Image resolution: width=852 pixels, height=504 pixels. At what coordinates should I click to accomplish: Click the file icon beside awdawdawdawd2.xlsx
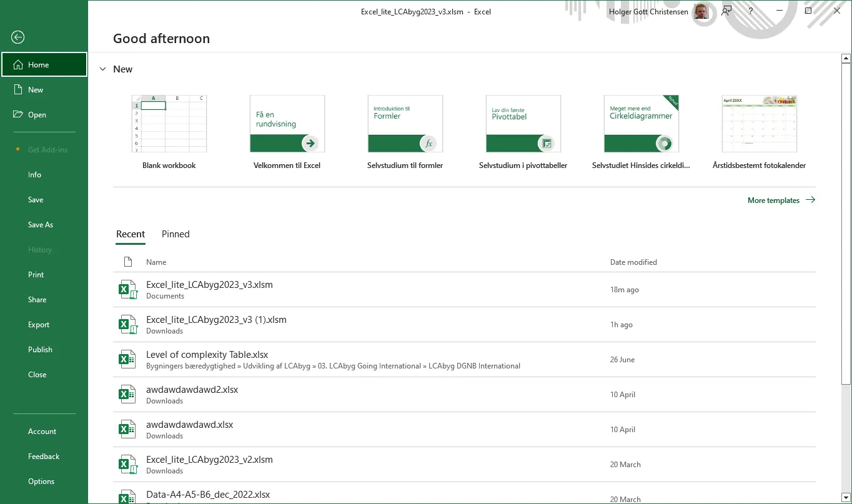(127, 395)
